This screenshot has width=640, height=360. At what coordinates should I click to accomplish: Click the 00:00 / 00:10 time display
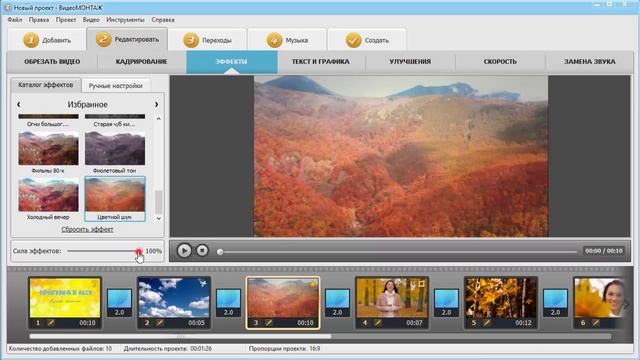pyautogui.click(x=604, y=251)
